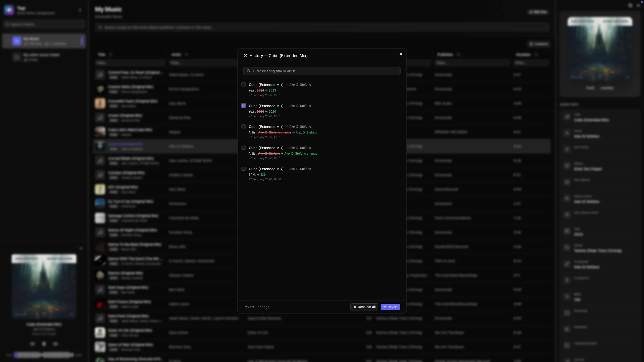Viewport: 644px width, 362px height.
Task: Click the Revert button
Action: (390, 307)
